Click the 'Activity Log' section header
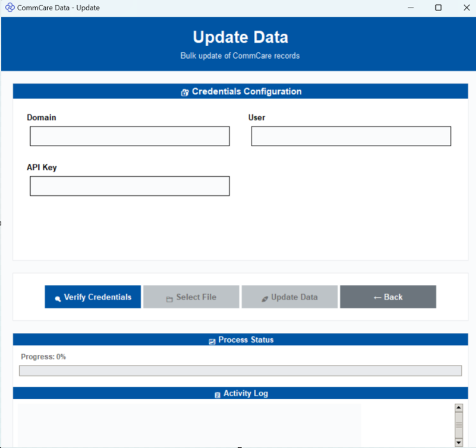This screenshot has height=448, width=476. pyautogui.click(x=241, y=393)
